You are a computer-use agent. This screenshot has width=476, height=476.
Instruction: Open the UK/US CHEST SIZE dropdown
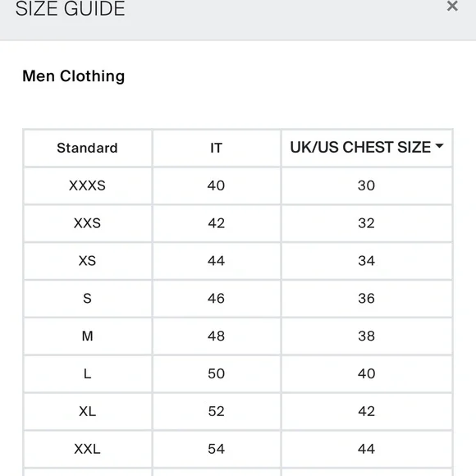[x=367, y=148]
